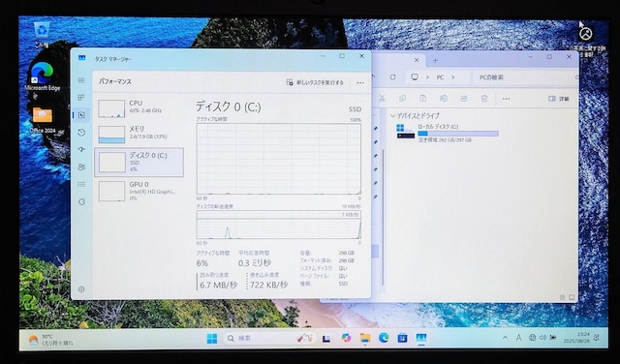
Task: Select メモリ performance entry
Action: [139, 135]
